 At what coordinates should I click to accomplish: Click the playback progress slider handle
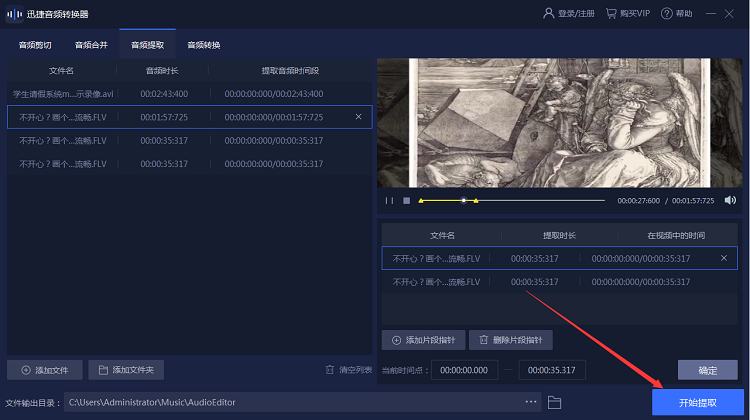pyautogui.click(x=463, y=200)
